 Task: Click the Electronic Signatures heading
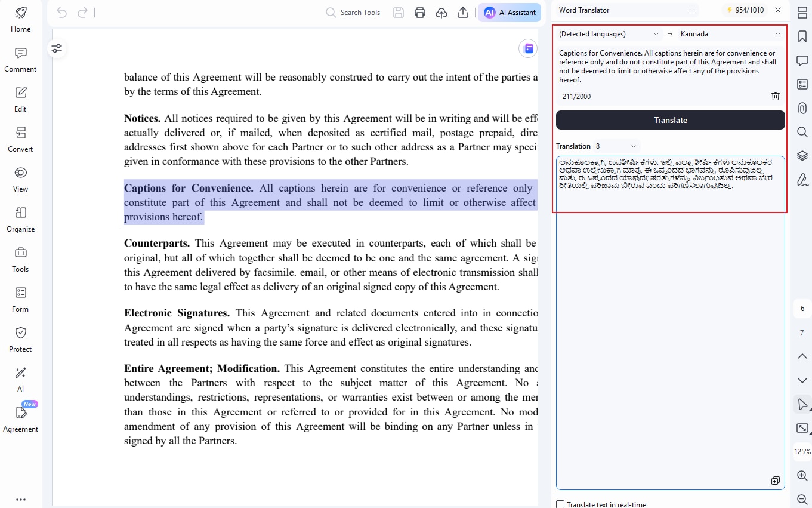pos(177,313)
